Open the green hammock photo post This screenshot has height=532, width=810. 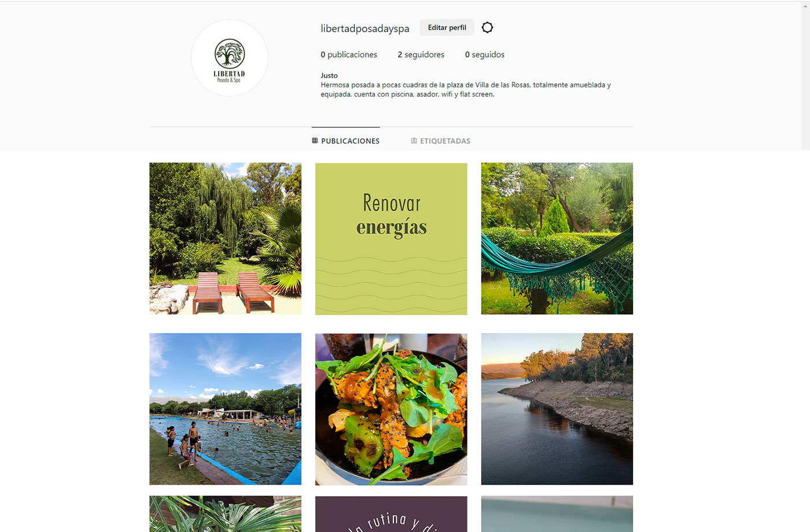point(557,238)
